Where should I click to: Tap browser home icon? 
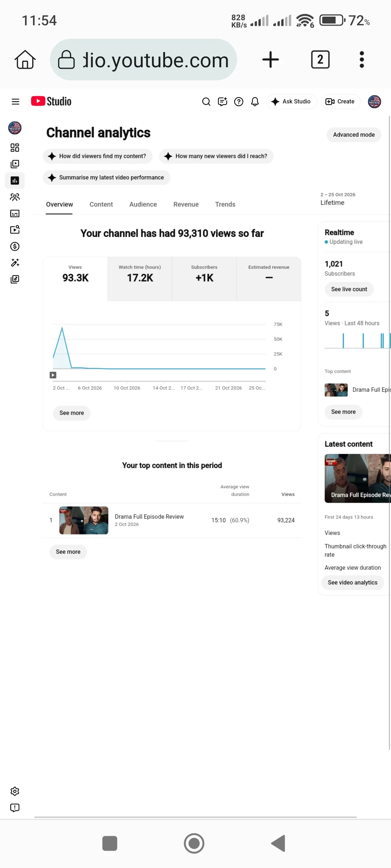pos(25,60)
